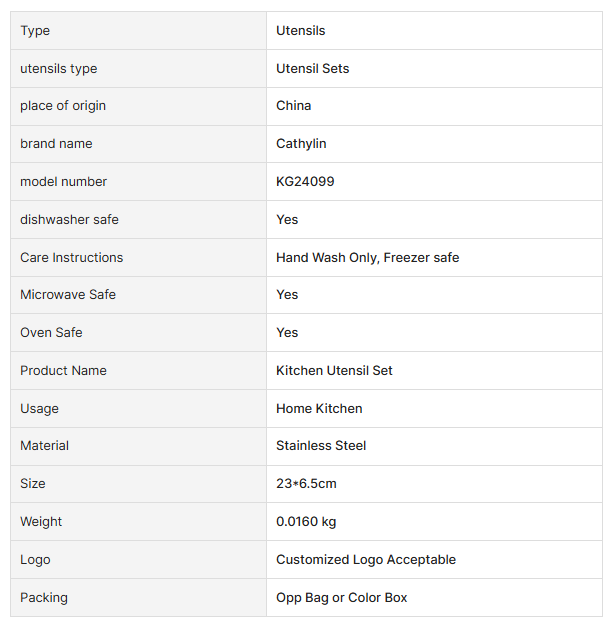
Task: Click the 'China' value cell
Action: pos(293,106)
